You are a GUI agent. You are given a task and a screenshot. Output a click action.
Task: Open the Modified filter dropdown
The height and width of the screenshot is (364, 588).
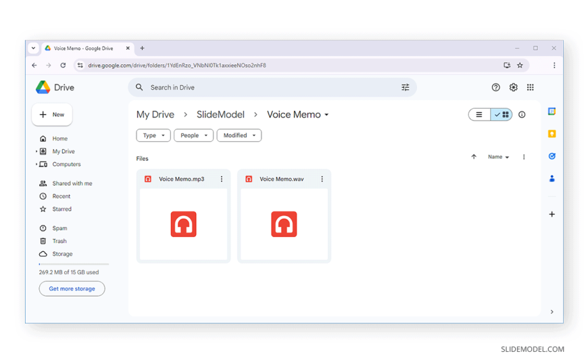coord(239,135)
